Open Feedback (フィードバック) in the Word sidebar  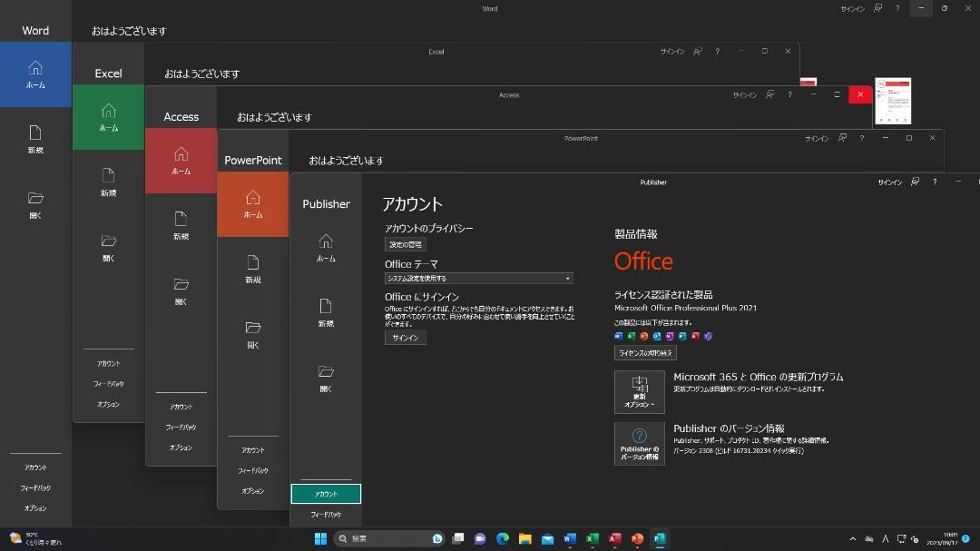point(35,487)
